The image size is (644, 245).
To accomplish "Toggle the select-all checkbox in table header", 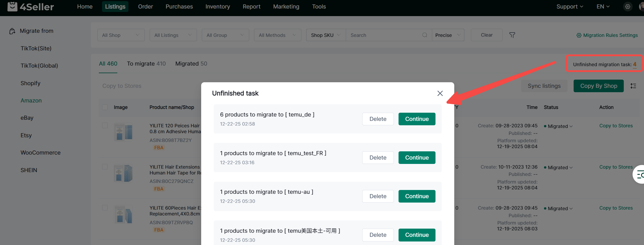I will [x=105, y=107].
